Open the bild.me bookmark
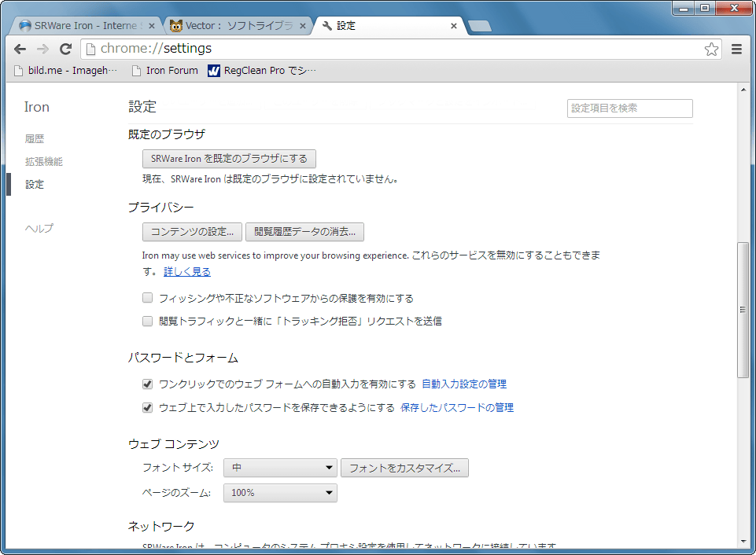 click(x=65, y=70)
